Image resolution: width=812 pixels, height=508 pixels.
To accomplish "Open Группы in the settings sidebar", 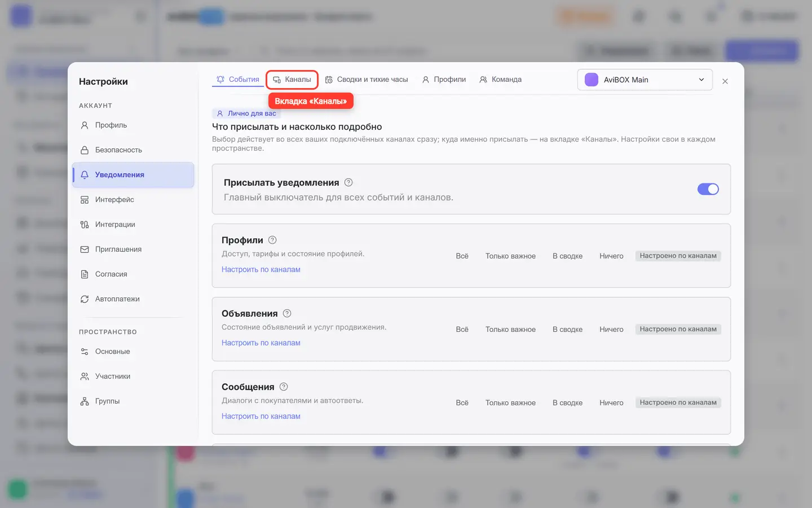I will click(133, 401).
